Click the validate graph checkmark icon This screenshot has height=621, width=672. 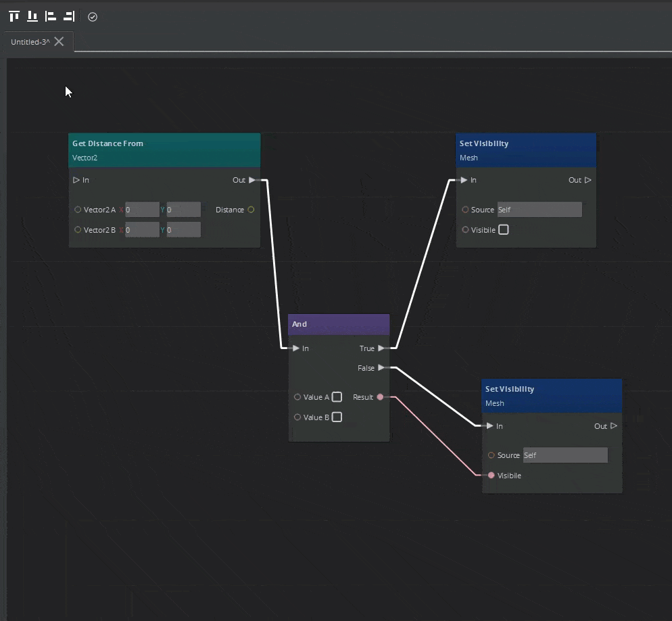click(x=93, y=17)
